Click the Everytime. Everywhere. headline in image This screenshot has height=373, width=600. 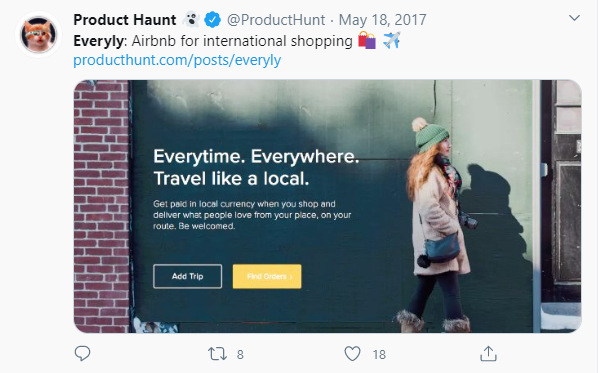[x=256, y=156]
